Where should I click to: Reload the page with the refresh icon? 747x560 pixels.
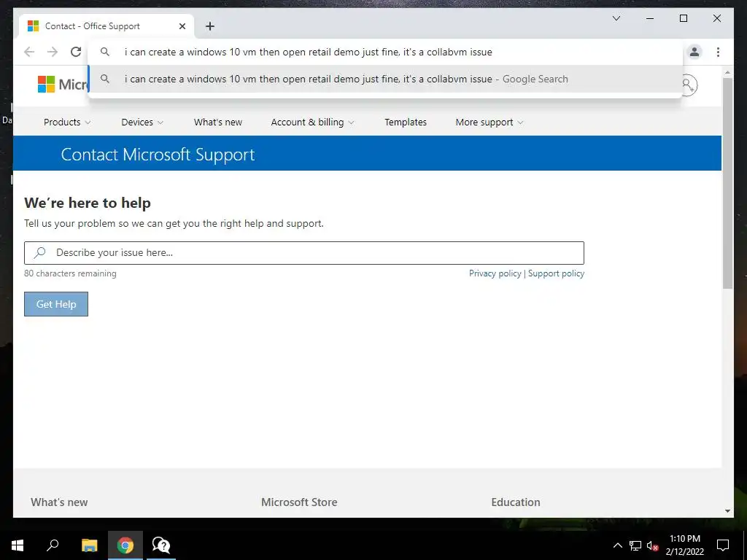tap(76, 52)
